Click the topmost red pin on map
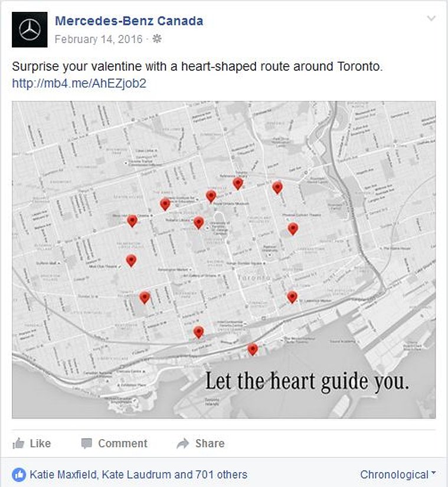 [x=238, y=184]
